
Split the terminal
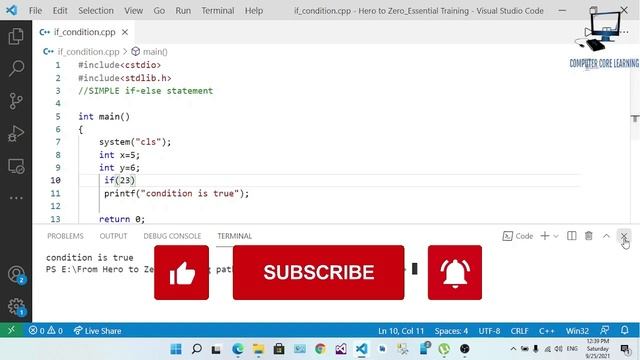tap(572, 236)
